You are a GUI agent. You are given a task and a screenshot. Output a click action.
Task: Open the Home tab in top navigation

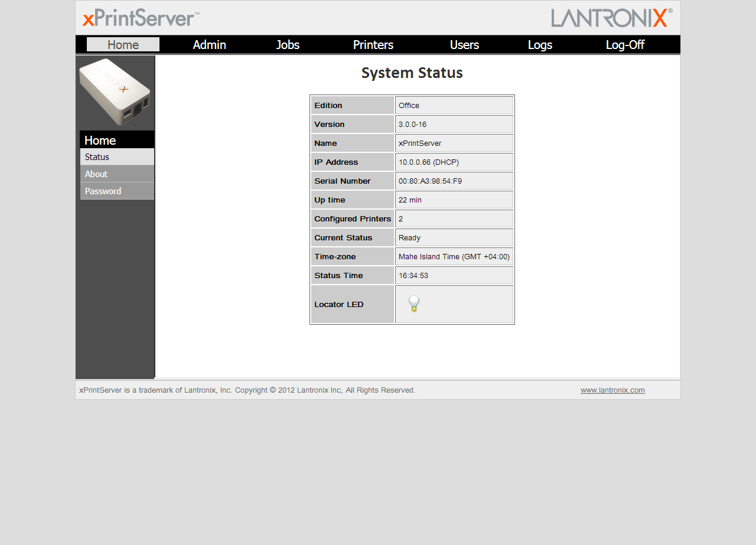tap(123, 45)
